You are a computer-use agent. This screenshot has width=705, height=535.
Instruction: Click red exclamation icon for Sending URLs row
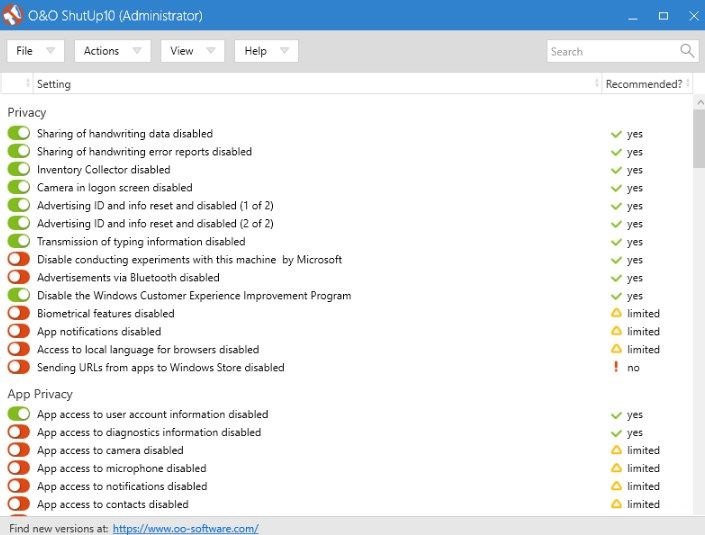pos(617,368)
